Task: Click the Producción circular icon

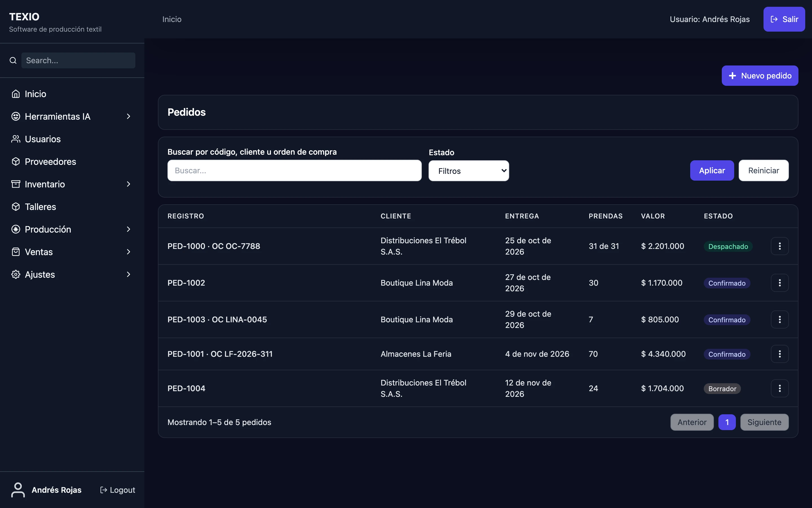Action: tap(16, 229)
